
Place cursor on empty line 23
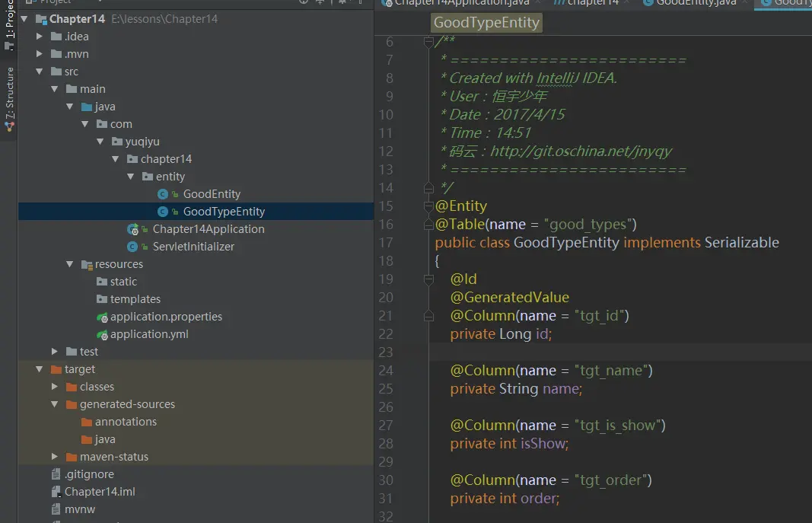pyautogui.click(x=620, y=352)
